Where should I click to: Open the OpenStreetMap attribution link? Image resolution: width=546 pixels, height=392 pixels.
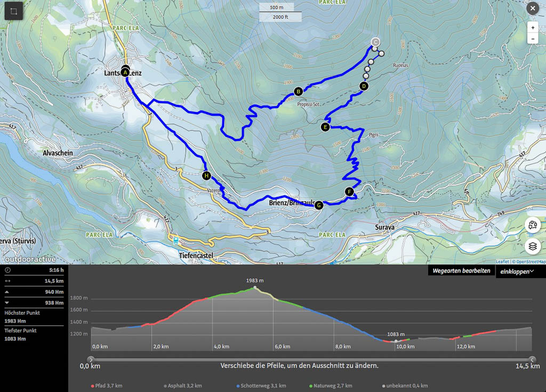coord(529,262)
